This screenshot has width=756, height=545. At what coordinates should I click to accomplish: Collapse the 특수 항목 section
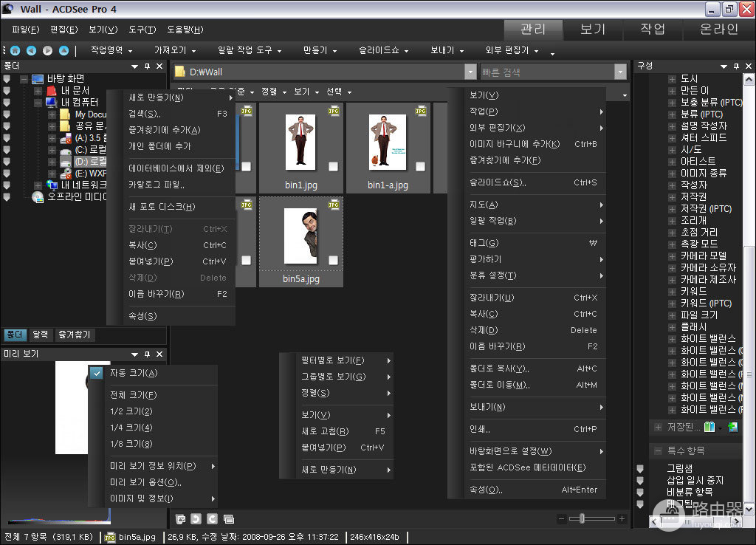(x=658, y=451)
